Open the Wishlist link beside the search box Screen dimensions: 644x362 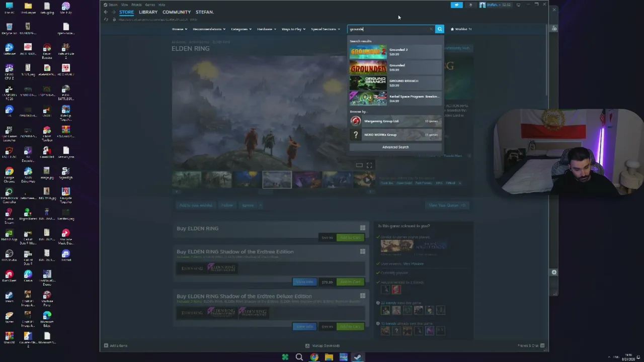(461, 29)
